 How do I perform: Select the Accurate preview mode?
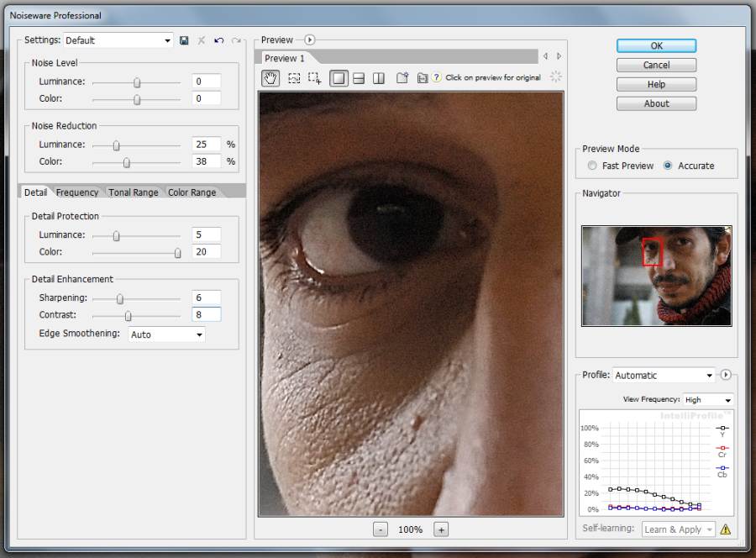(x=668, y=166)
